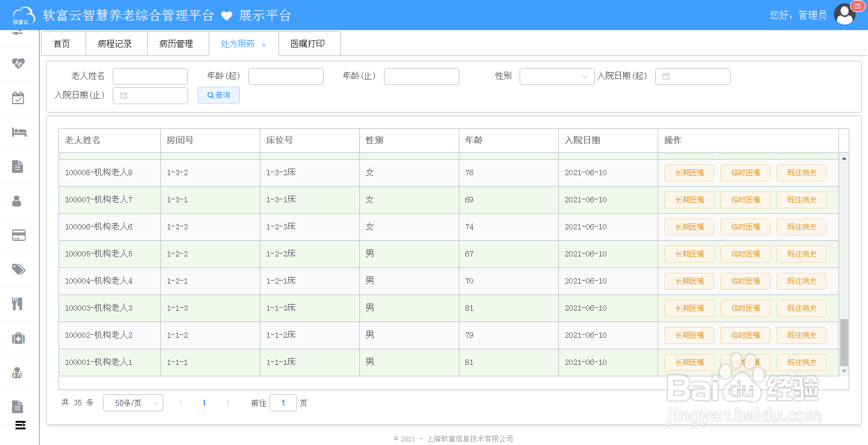Open 长期医嘱 for 机构老人7
The width and height of the screenshot is (868, 445).
pyautogui.click(x=689, y=200)
